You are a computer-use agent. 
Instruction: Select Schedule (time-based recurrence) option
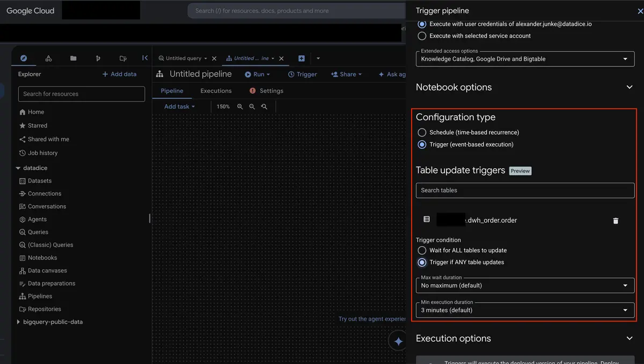click(x=422, y=132)
